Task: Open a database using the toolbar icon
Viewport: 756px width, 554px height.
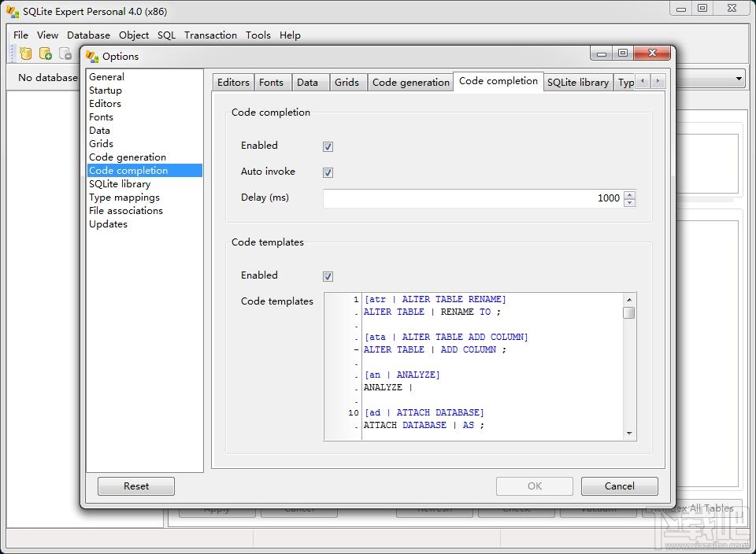Action: [45, 53]
